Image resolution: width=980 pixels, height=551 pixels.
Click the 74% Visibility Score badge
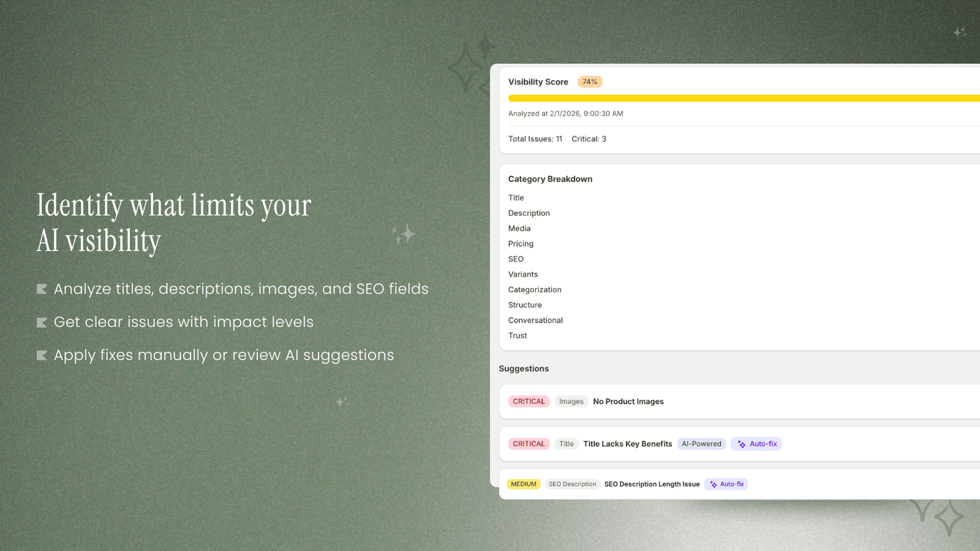[x=589, y=81]
